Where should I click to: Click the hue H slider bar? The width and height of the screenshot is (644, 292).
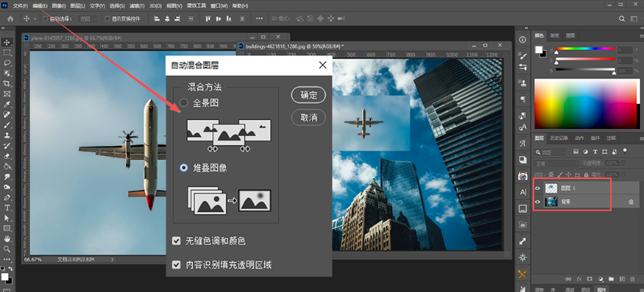[x=586, y=49]
